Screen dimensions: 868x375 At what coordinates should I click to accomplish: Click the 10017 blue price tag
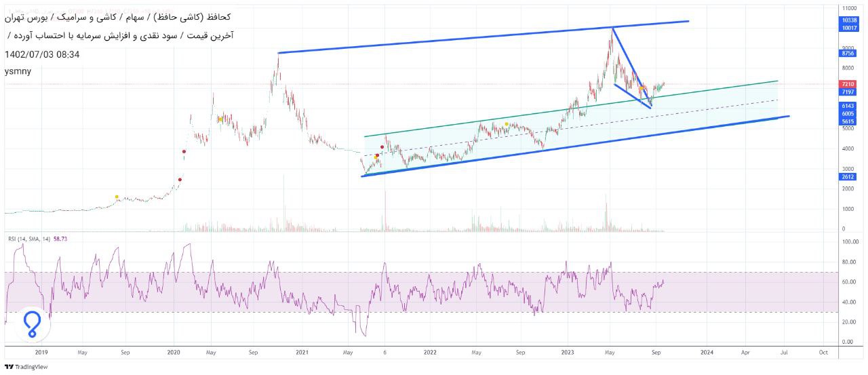point(847,29)
